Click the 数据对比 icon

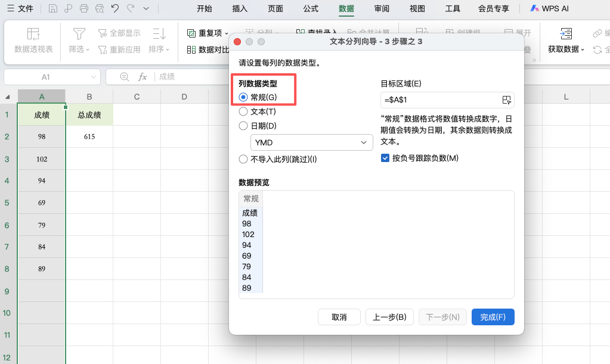pyautogui.click(x=191, y=49)
